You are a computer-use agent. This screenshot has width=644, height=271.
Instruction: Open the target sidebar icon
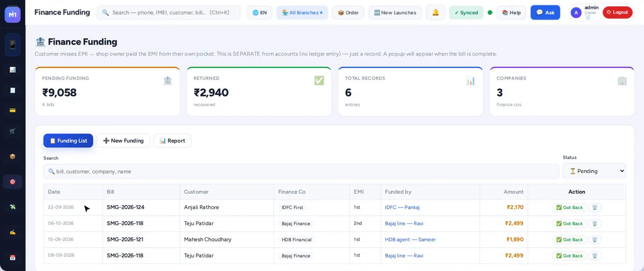click(12, 182)
